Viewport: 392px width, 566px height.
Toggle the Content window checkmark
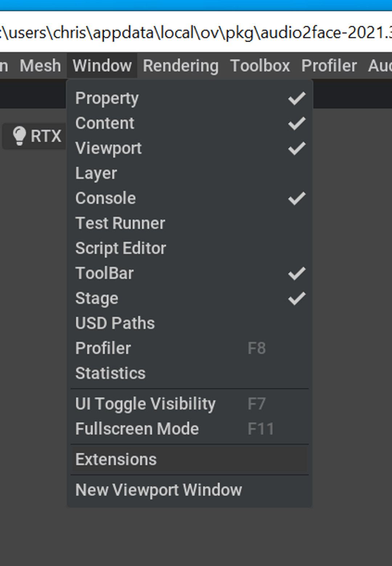[297, 123]
